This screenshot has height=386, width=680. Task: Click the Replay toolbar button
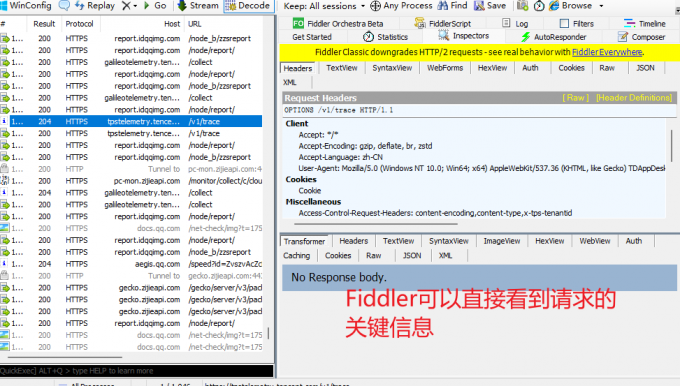(95, 6)
